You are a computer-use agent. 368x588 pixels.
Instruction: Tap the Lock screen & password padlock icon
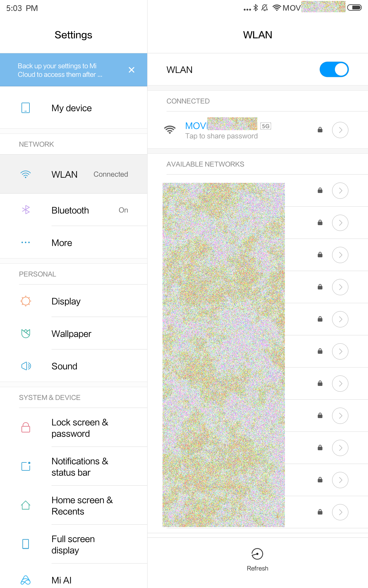26,428
